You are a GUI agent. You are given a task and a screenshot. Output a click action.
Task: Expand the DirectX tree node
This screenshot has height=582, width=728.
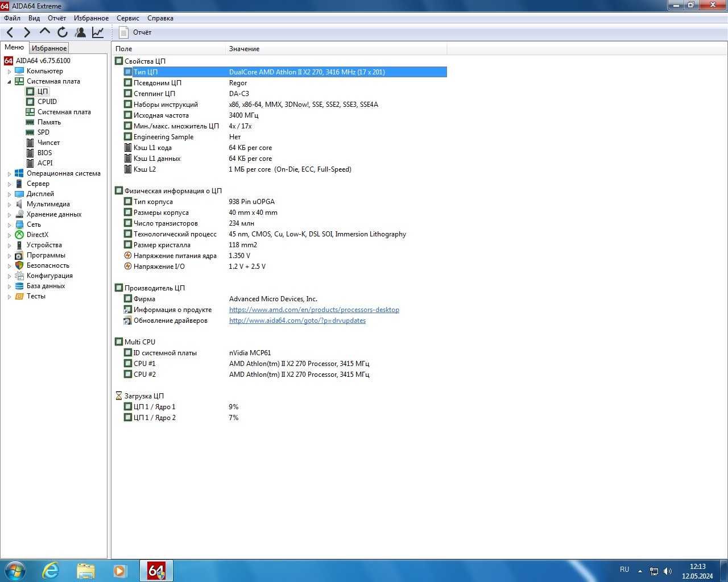click(x=9, y=235)
